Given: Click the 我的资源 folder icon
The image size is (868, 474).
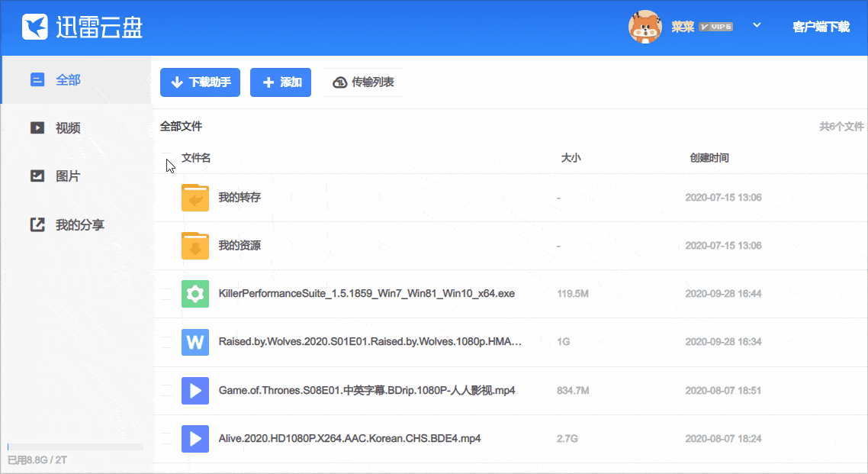Looking at the screenshot, I should pos(195,246).
